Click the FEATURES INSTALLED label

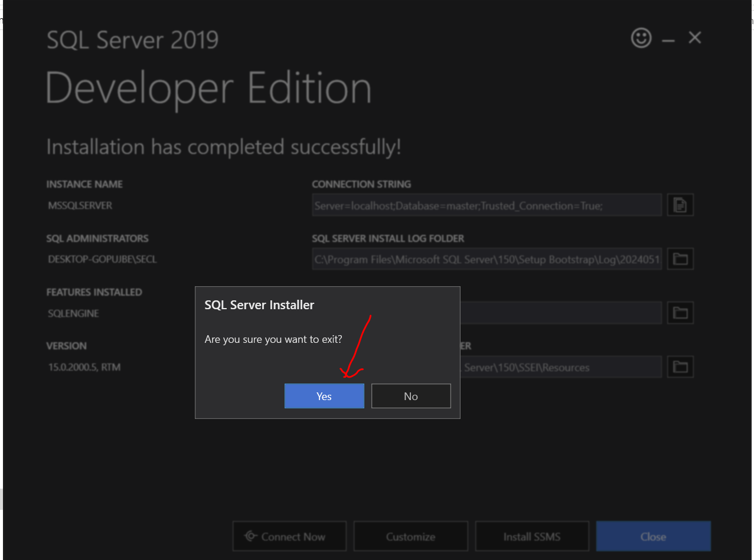(x=94, y=292)
